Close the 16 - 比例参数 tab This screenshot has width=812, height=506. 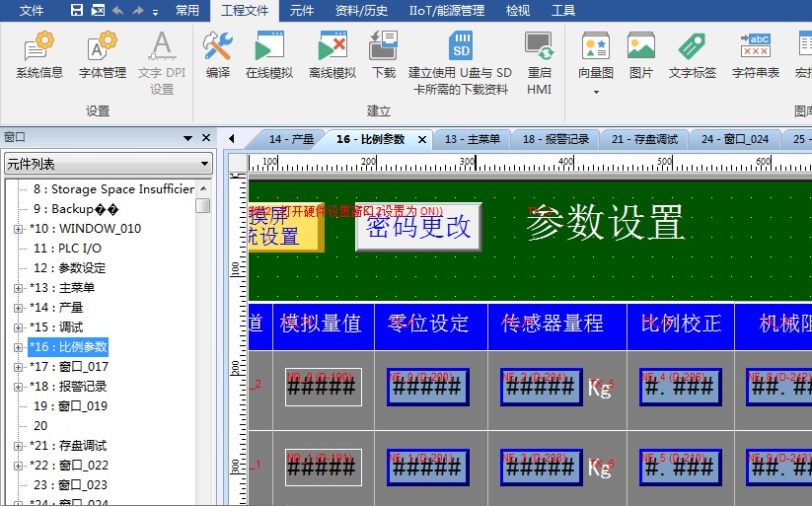click(x=422, y=139)
